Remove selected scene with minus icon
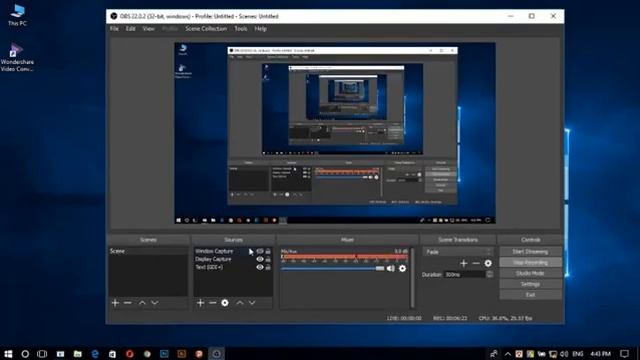This screenshot has width=640, height=360. pos(128,303)
